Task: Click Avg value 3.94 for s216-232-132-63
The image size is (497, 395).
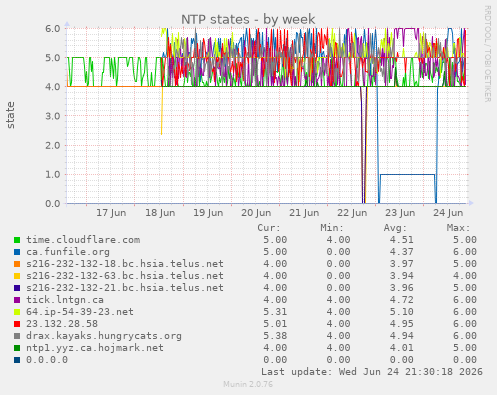Action: click(401, 276)
